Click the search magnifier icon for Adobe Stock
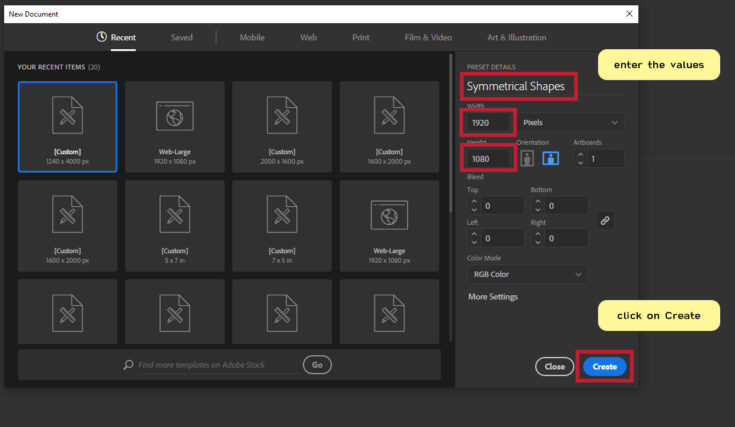Screen dimensions: 735x427 [x=128, y=365]
